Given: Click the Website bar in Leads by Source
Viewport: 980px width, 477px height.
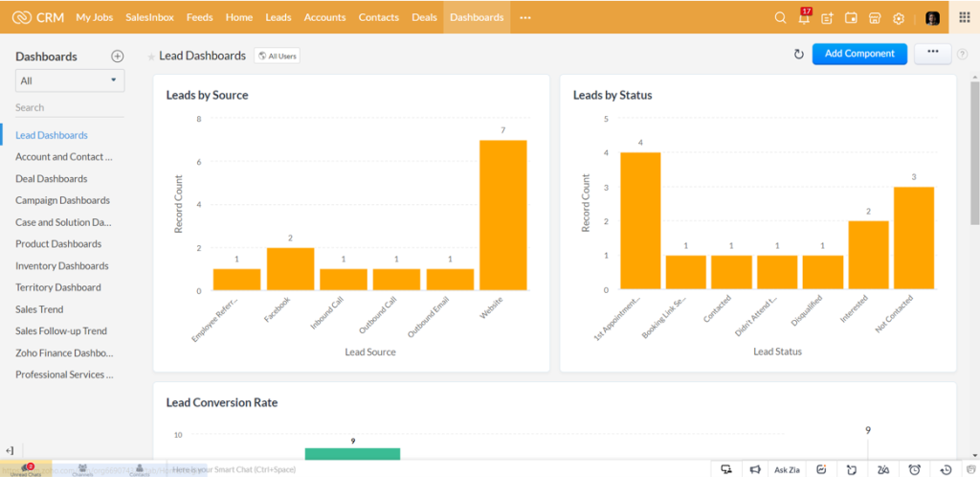Looking at the screenshot, I should click(x=502, y=216).
